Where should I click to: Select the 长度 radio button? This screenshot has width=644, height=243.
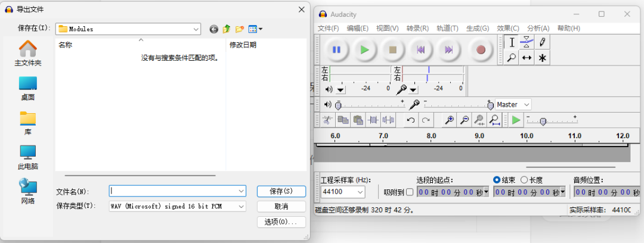[524, 180]
